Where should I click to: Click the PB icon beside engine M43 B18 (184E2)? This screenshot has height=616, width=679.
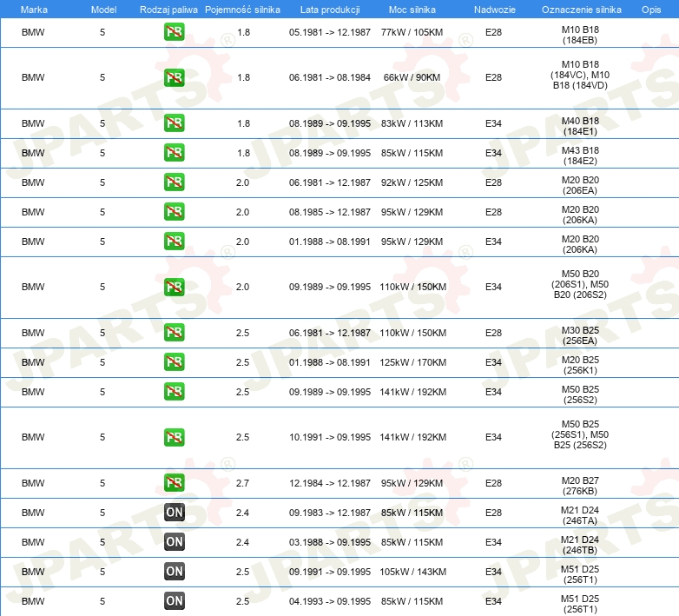pyautogui.click(x=174, y=153)
